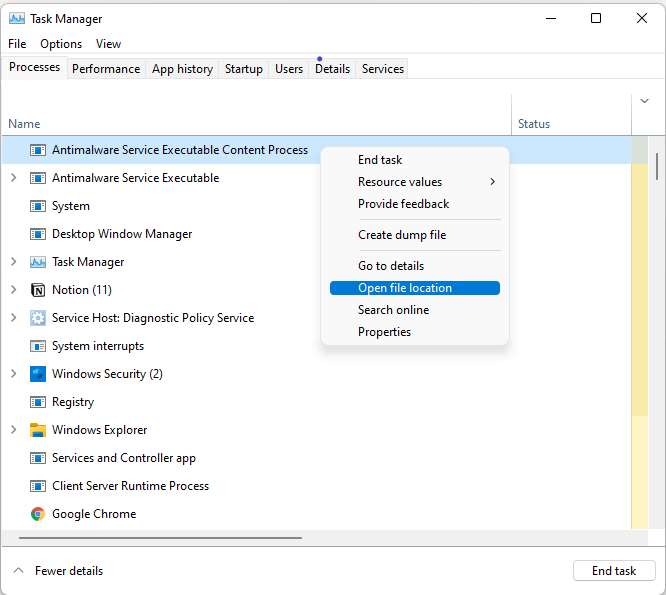Switch to the Performance tab
This screenshot has width=666, height=595.
coord(106,69)
